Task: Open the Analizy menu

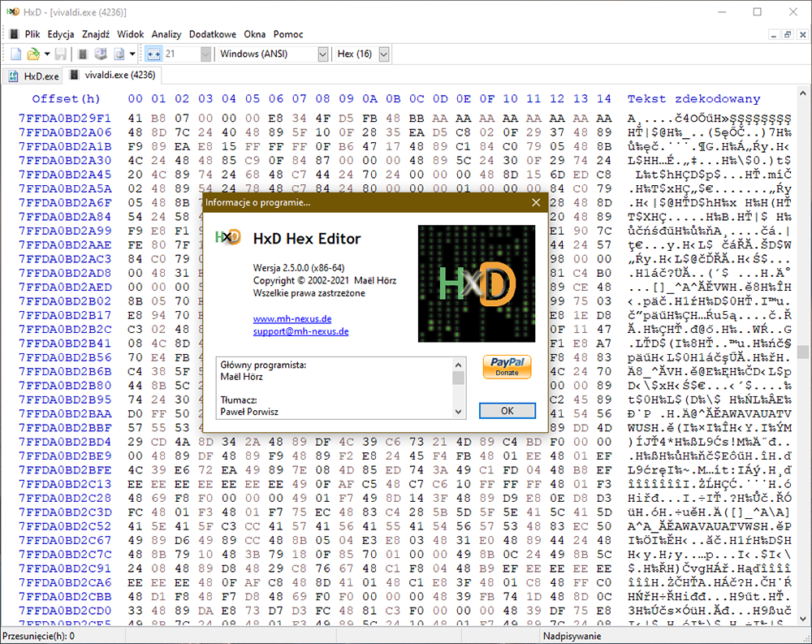Action: pos(166,34)
